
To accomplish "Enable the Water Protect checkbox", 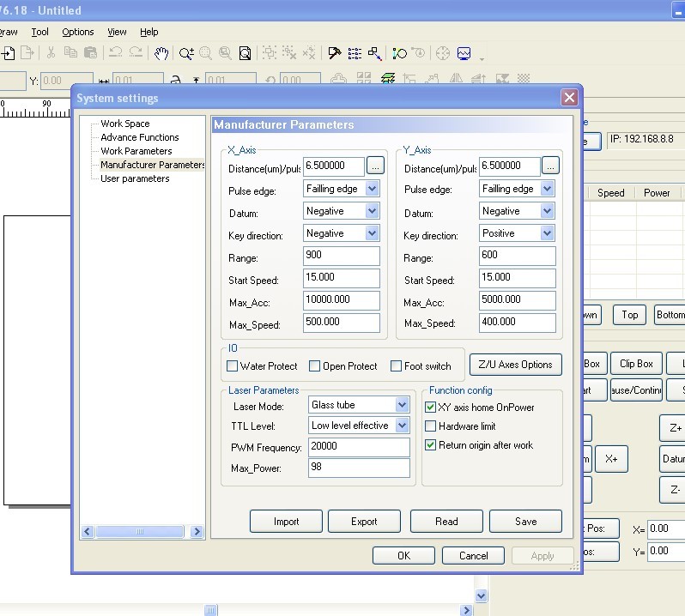I will pyautogui.click(x=232, y=366).
